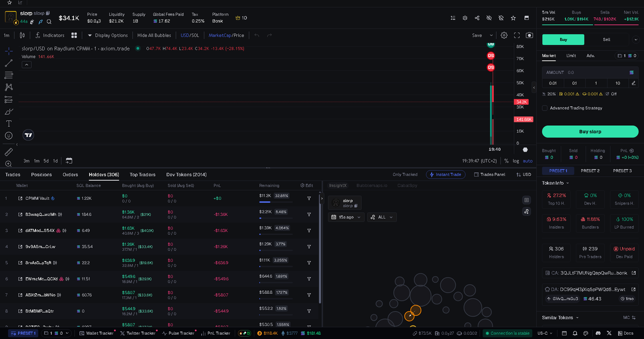
Task: Open the chart layout templates grid
Action: pos(75,35)
